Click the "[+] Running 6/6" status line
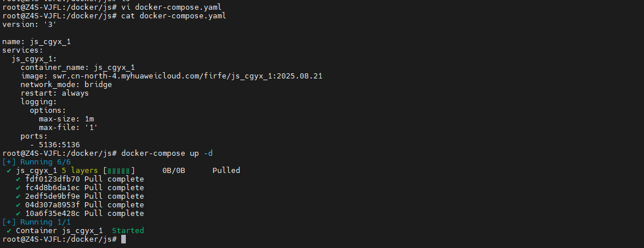644x248 pixels. pos(37,162)
